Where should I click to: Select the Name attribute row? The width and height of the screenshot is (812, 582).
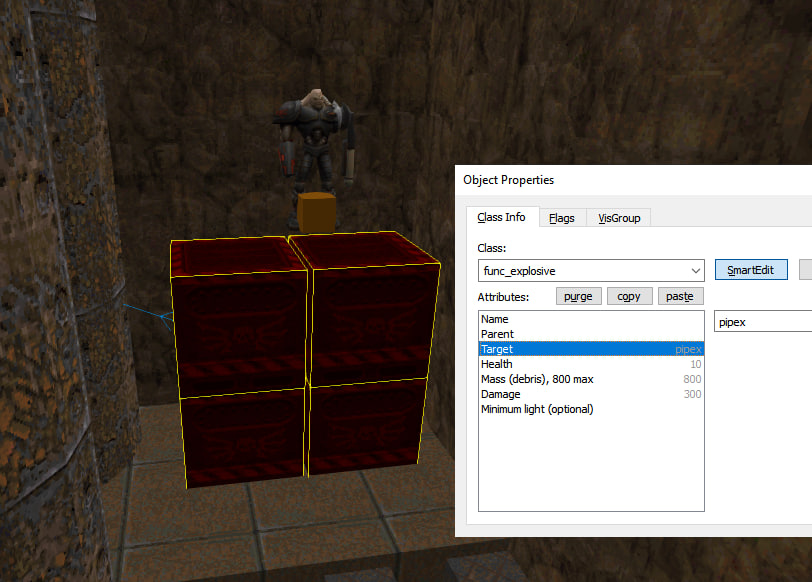pyautogui.click(x=590, y=319)
